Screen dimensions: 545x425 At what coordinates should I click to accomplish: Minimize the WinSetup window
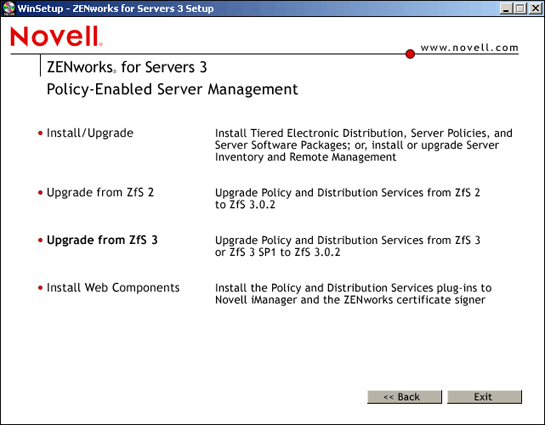tap(506, 8)
